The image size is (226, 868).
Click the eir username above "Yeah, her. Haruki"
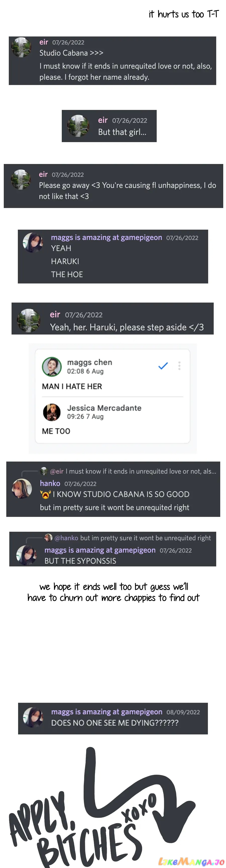(x=55, y=314)
